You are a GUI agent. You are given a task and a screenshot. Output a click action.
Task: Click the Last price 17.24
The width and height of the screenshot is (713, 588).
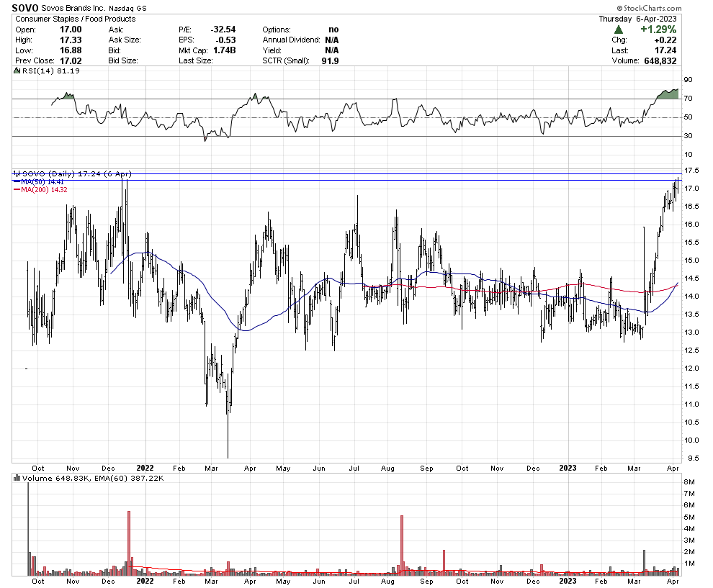(665, 50)
